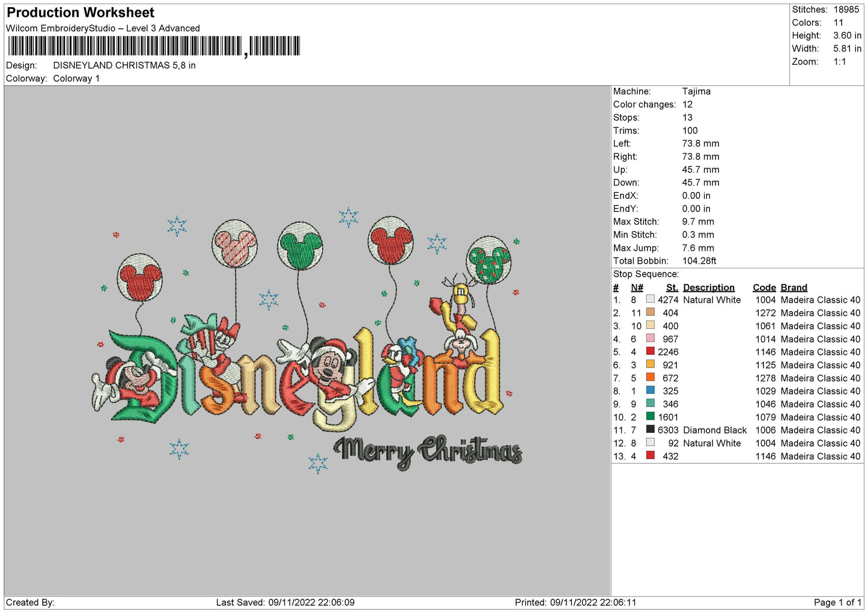Select the orange swatch in row 7

click(650, 378)
